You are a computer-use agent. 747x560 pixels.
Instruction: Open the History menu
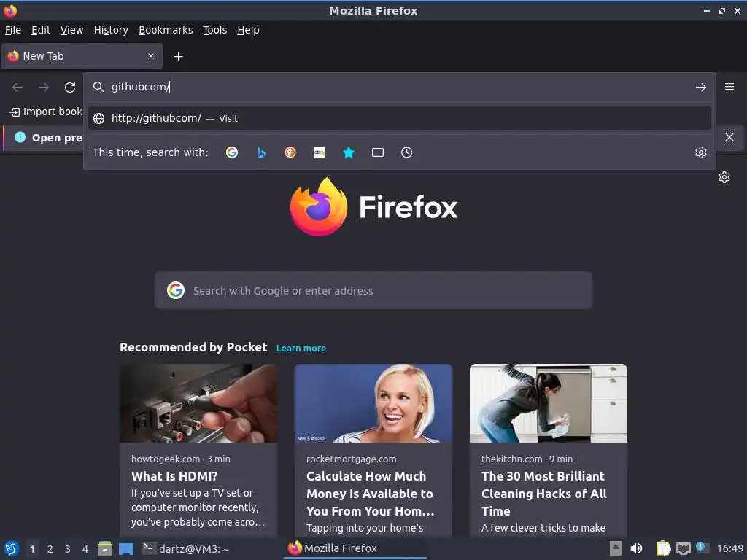click(x=111, y=30)
